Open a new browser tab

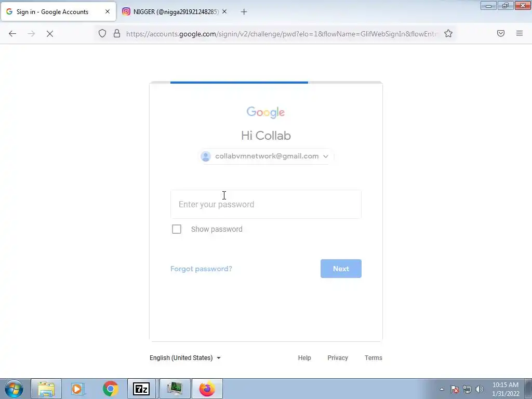coord(244,12)
